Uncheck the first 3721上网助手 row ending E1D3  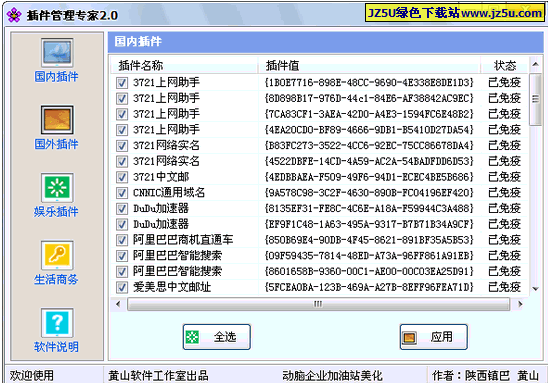pyautogui.click(x=122, y=83)
